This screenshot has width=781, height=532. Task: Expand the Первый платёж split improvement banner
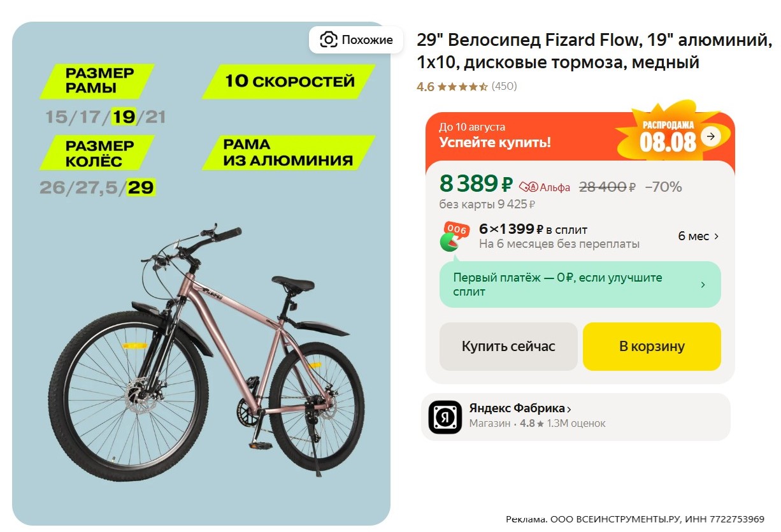(703, 285)
